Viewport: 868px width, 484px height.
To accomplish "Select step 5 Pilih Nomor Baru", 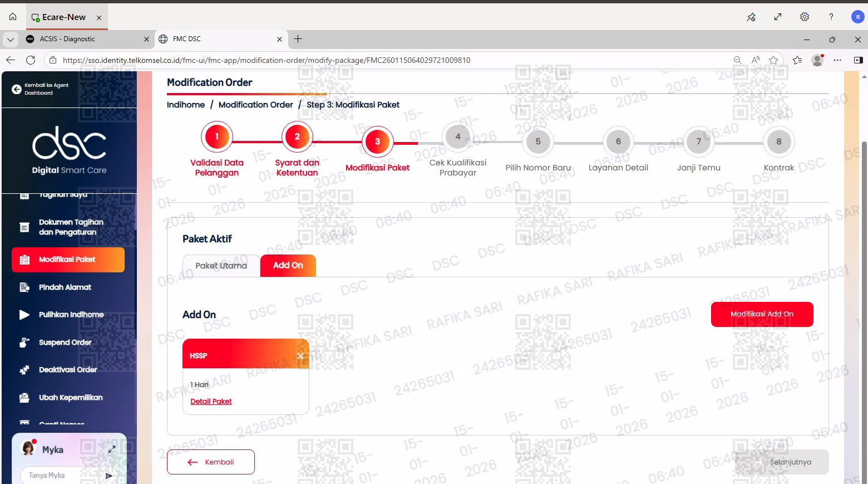I will point(538,141).
